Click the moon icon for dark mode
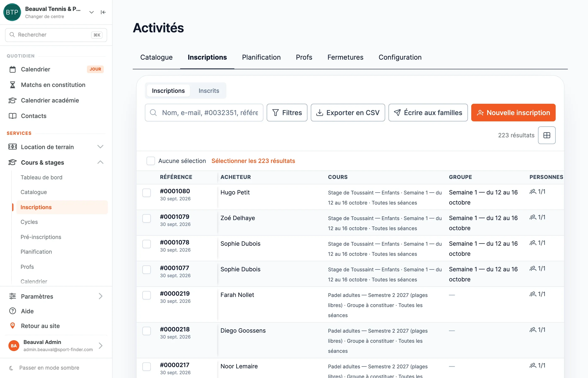Image resolution: width=588 pixels, height=378 pixels. click(11, 368)
